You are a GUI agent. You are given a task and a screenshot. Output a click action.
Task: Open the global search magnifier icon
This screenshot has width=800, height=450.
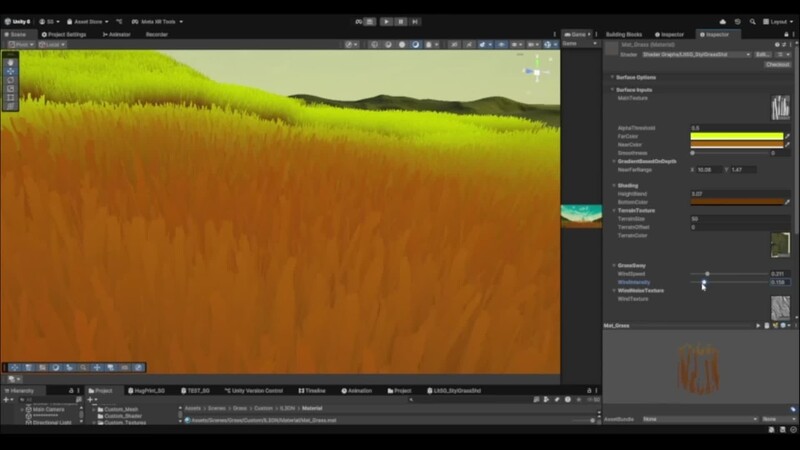point(753,21)
